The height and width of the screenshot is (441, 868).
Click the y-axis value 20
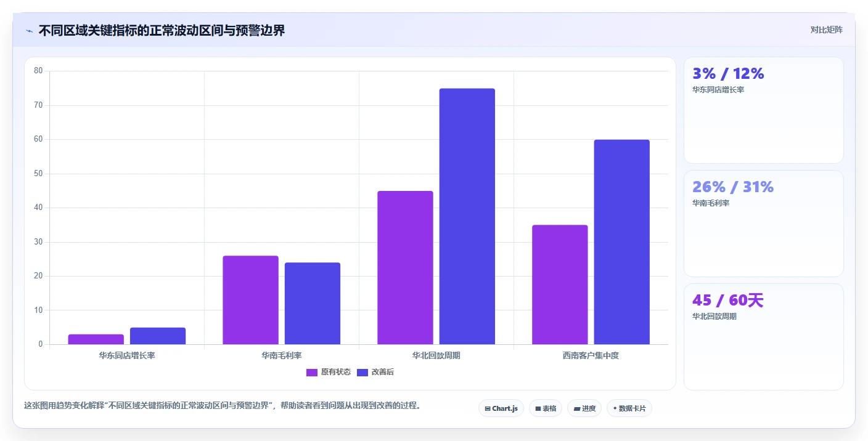tap(38, 276)
